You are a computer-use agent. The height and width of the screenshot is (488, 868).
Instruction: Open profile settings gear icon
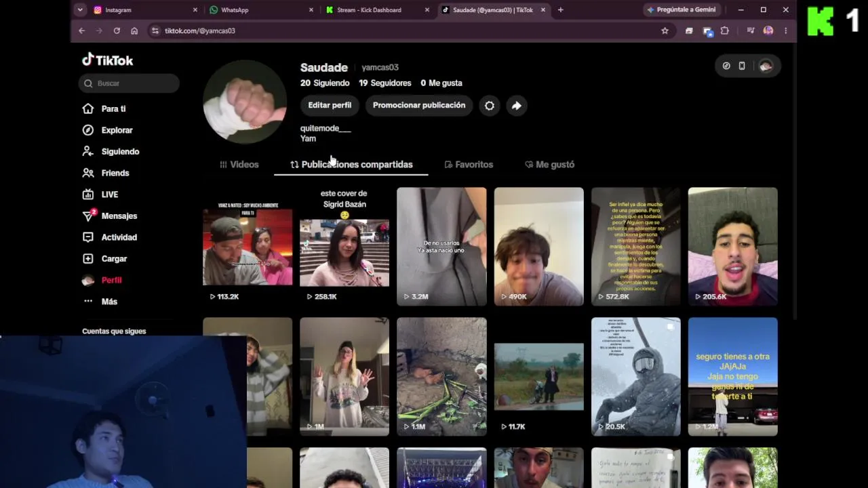click(x=490, y=105)
